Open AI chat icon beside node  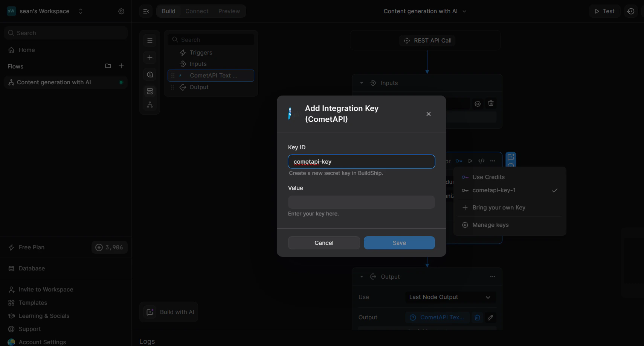click(x=511, y=157)
